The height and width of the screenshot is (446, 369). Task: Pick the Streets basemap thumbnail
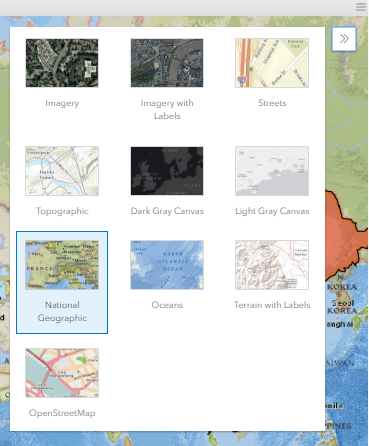point(272,63)
